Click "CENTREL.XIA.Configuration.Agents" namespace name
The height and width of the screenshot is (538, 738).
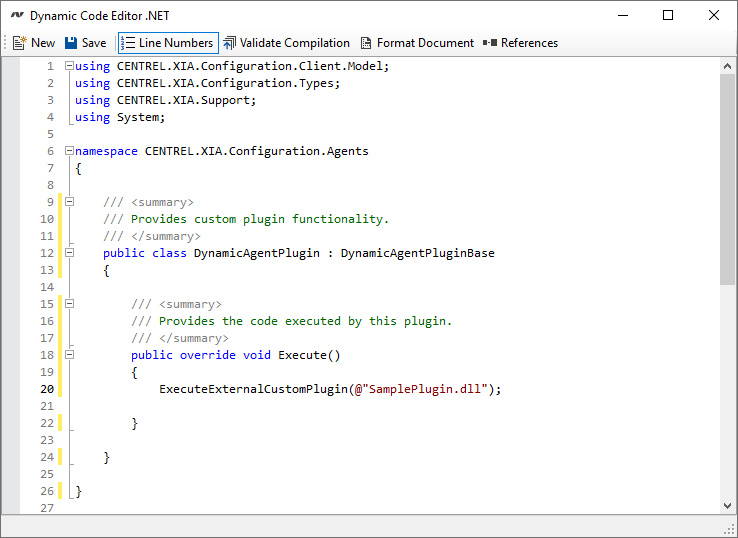pos(257,151)
